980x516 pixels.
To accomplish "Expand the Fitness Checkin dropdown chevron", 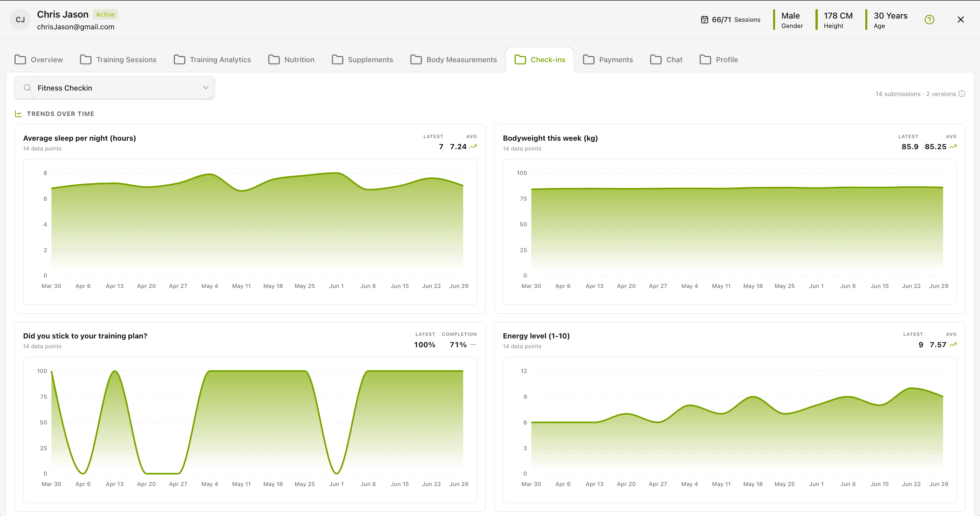I will 206,88.
